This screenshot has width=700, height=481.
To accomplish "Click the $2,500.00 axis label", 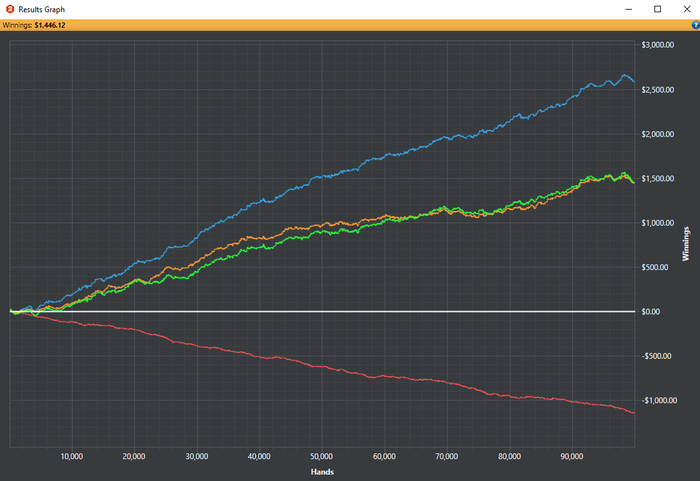I will 658,90.
